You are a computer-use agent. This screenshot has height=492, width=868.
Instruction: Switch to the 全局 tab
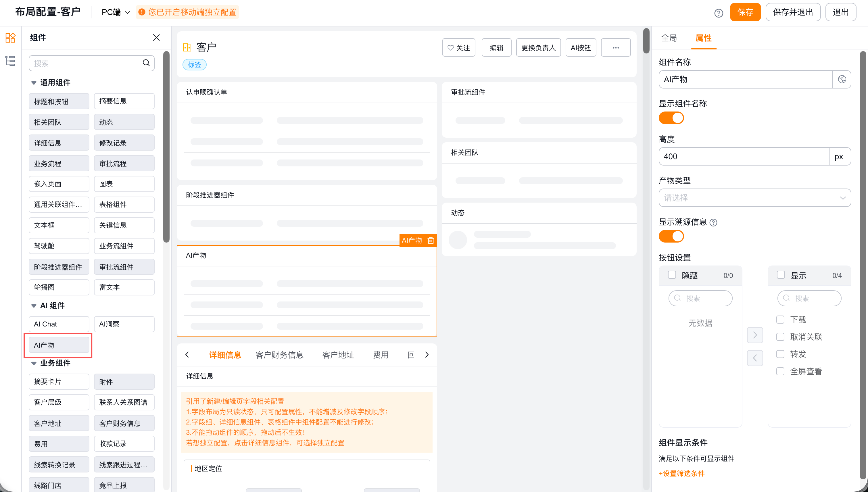click(669, 38)
